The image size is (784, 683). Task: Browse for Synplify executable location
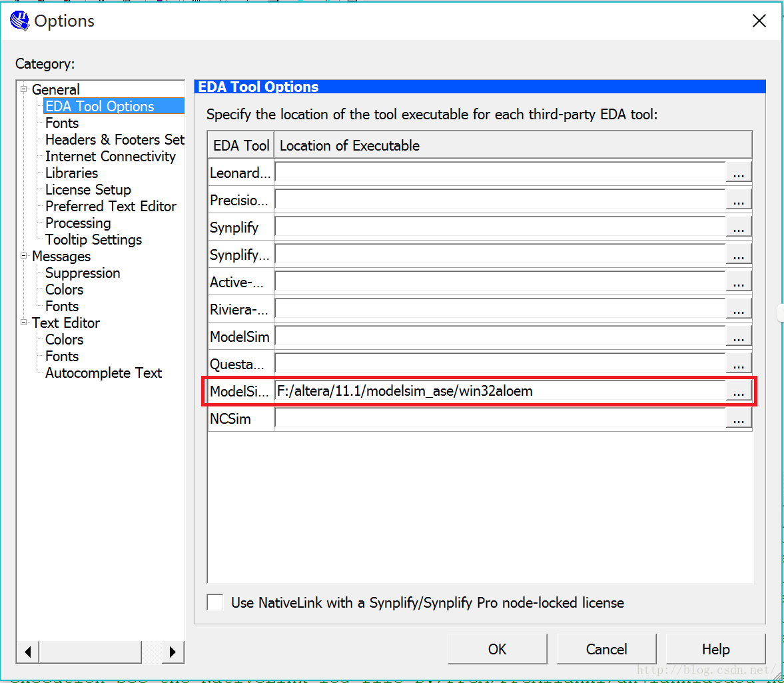(x=739, y=227)
